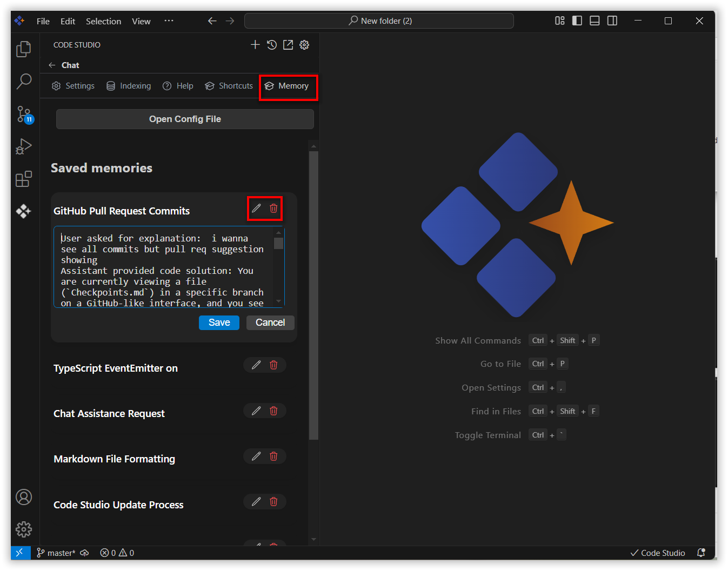Start a new chat with plus icon
The image size is (728, 571).
[x=255, y=45]
